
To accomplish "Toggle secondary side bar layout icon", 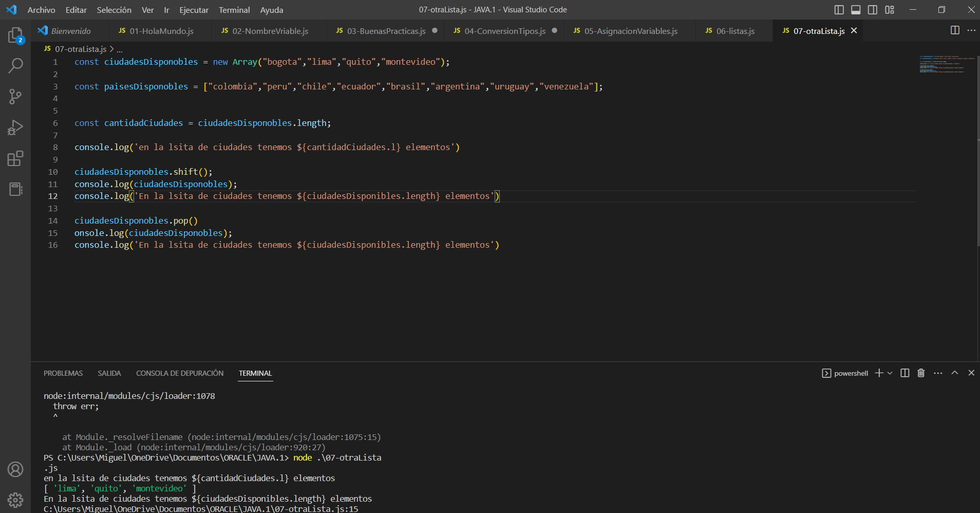I will click(873, 10).
